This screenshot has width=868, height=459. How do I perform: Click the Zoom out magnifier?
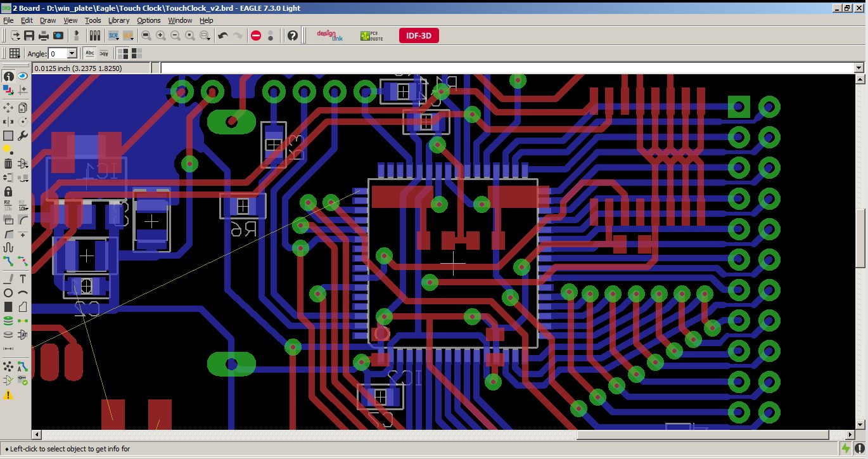pos(176,36)
